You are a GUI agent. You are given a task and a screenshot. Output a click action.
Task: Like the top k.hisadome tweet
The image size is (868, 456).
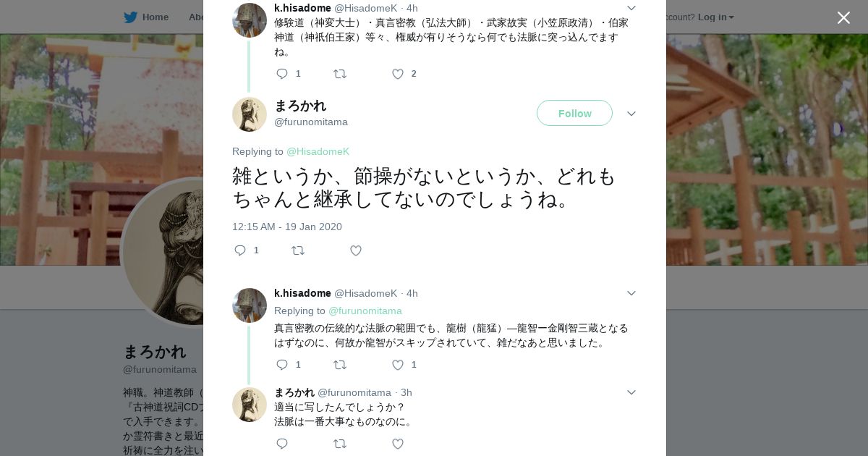click(398, 74)
